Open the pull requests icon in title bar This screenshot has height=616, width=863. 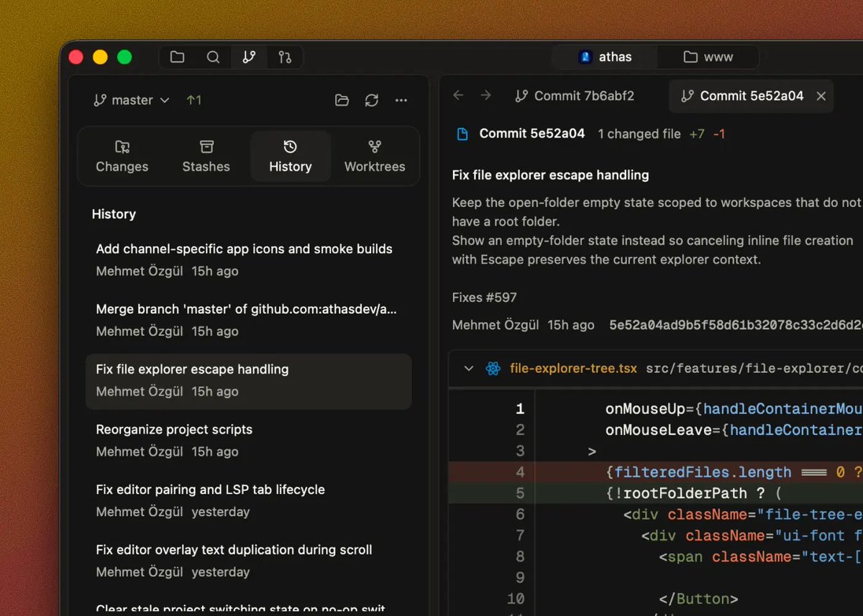(285, 57)
